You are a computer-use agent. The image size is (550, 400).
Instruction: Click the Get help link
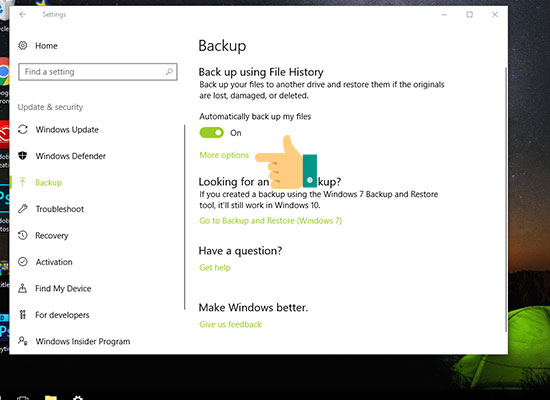[215, 268]
